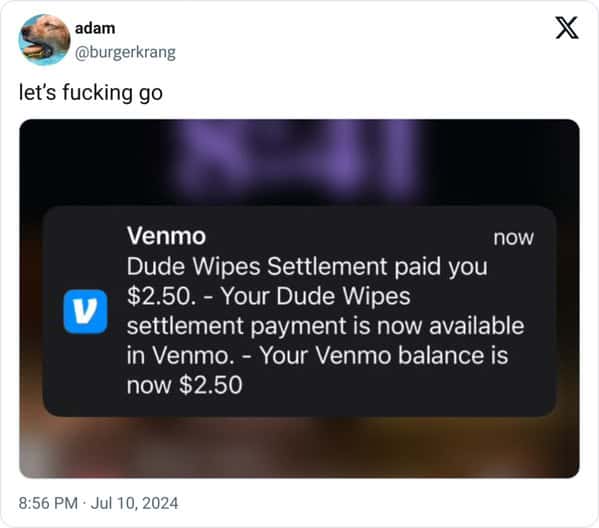Open adam's profile avatar picture
Image resolution: width=599 pixels, height=528 pixels.
(x=44, y=40)
